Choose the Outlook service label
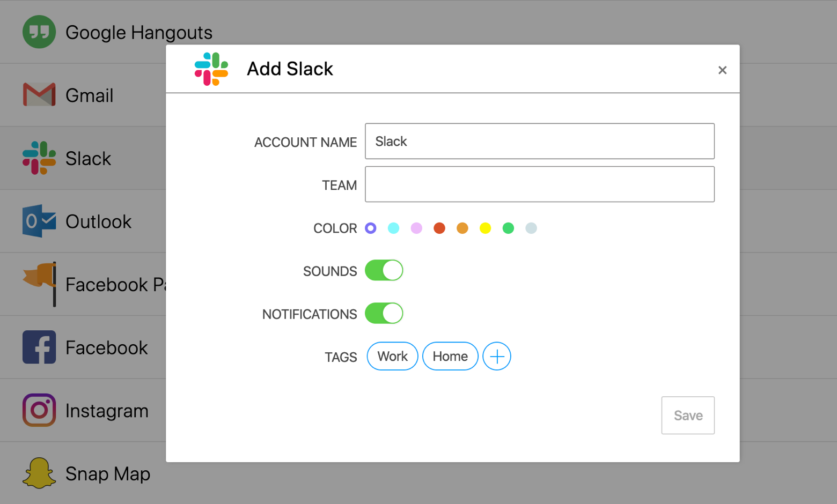Image resolution: width=837 pixels, height=504 pixels. point(99,221)
